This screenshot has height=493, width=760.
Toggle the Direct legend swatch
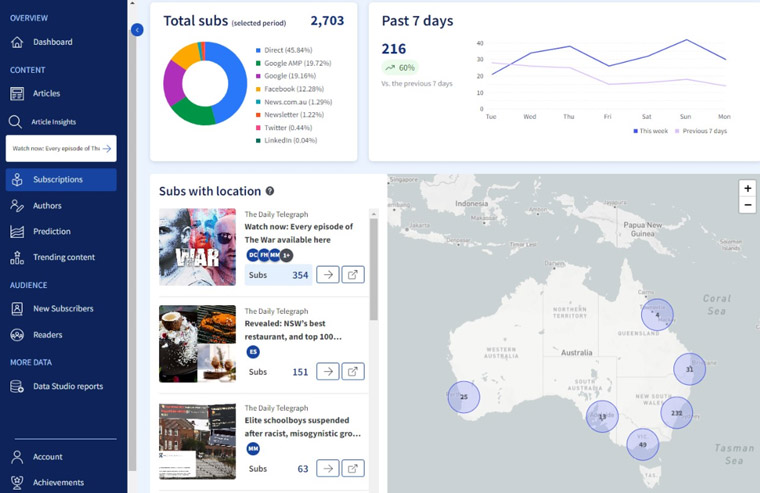(x=258, y=50)
